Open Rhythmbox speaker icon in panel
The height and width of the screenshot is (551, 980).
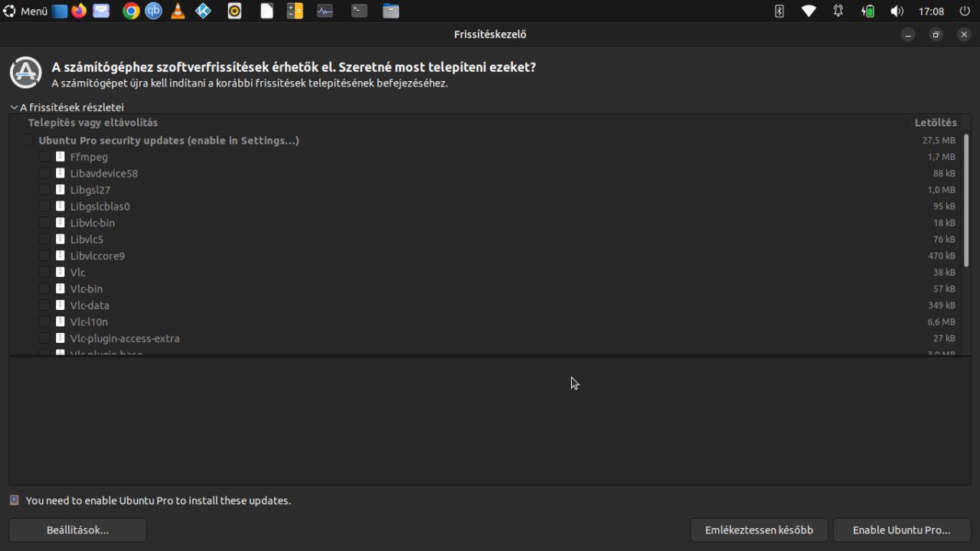coord(234,11)
